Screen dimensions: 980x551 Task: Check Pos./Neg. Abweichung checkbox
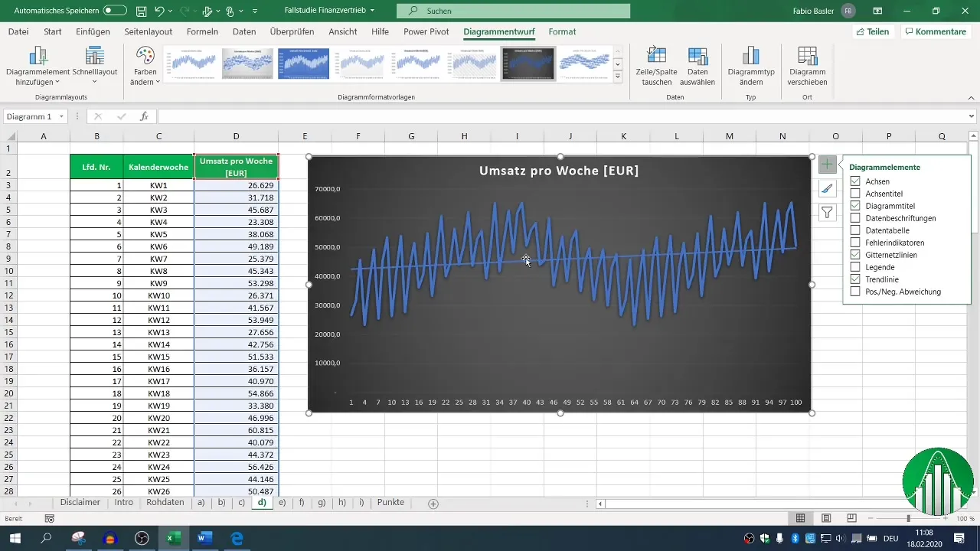(855, 292)
